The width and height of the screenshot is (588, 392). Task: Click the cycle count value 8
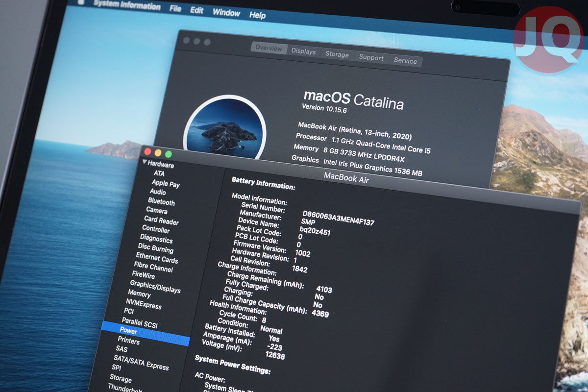(264, 320)
